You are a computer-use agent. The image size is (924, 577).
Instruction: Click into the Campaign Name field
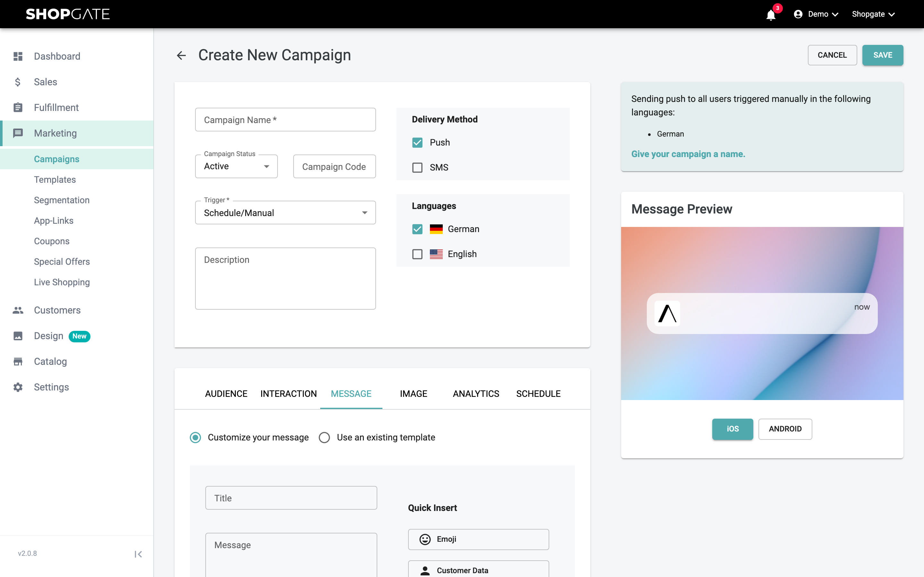coord(285,120)
